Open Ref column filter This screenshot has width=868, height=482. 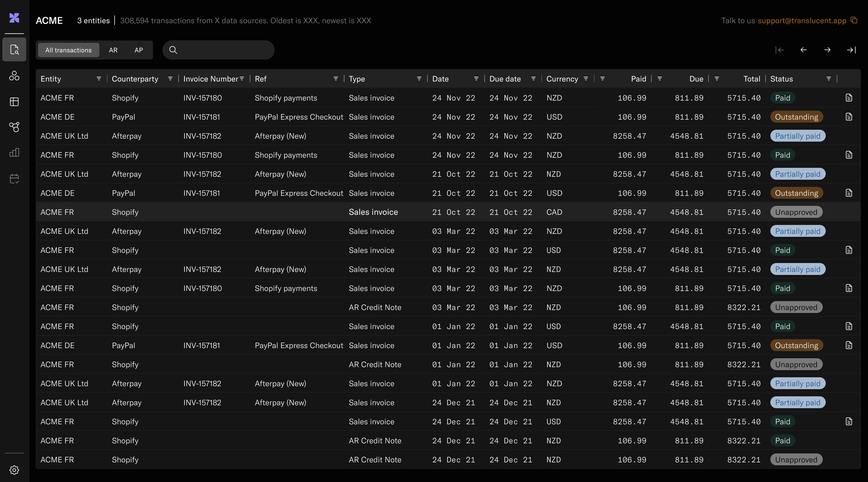(336, 79)
